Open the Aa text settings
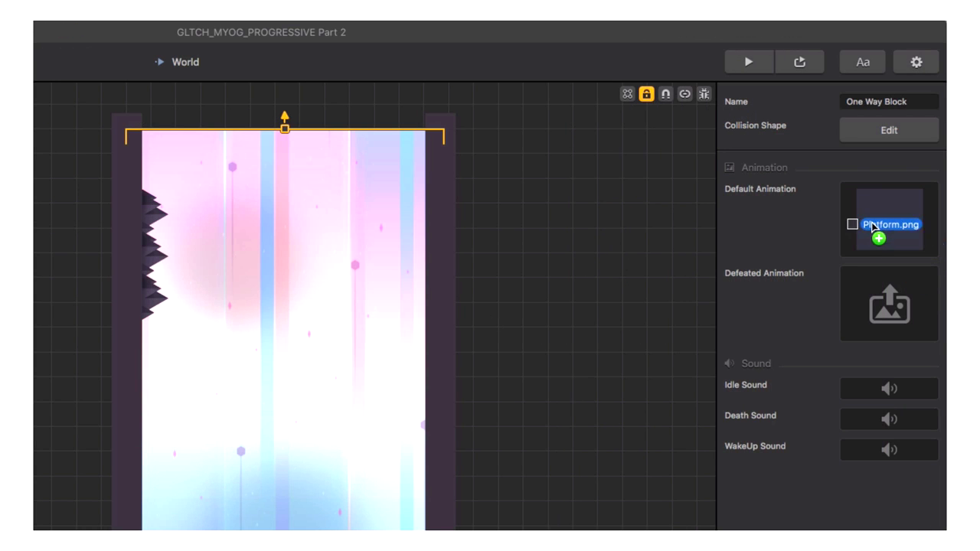980x551 pixels. click(862, 62)
